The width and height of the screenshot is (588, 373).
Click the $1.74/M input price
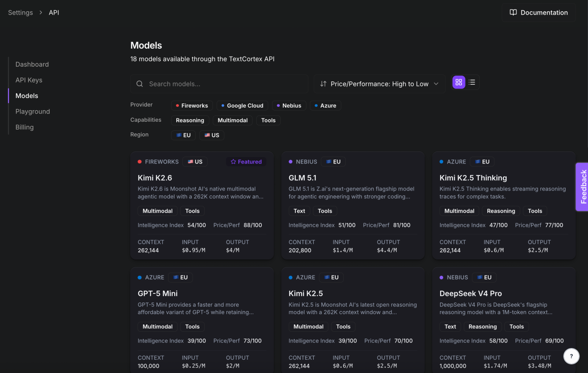(x=495, y=366)
